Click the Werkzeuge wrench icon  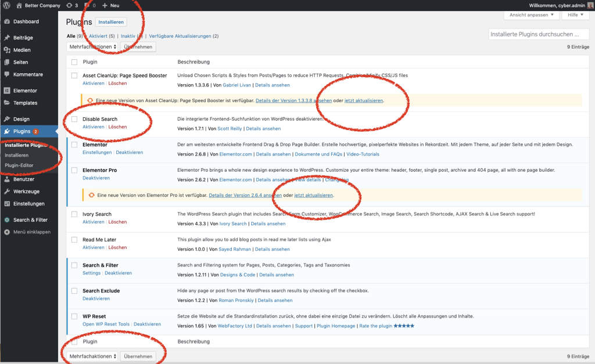pos(7,192)
